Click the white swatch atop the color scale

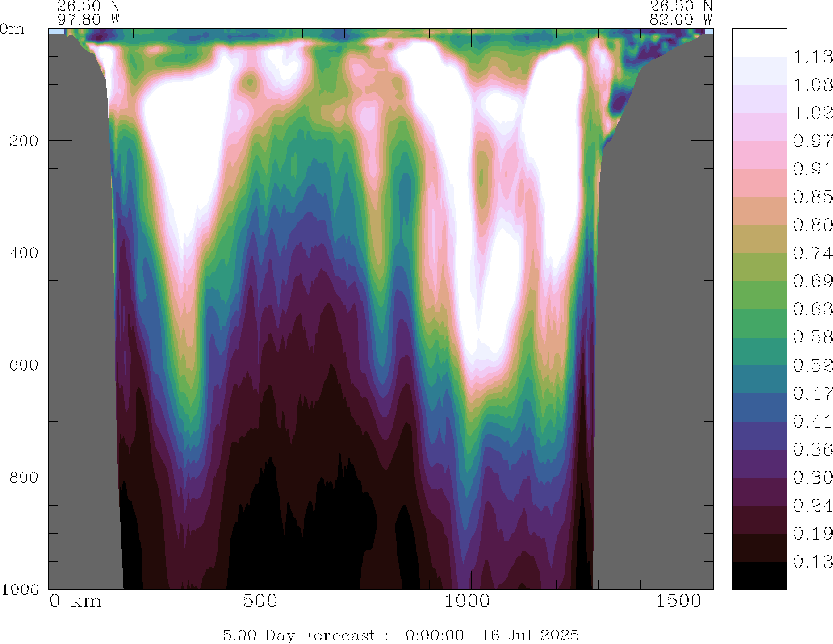pyautogui.click(x=759, y=43)
